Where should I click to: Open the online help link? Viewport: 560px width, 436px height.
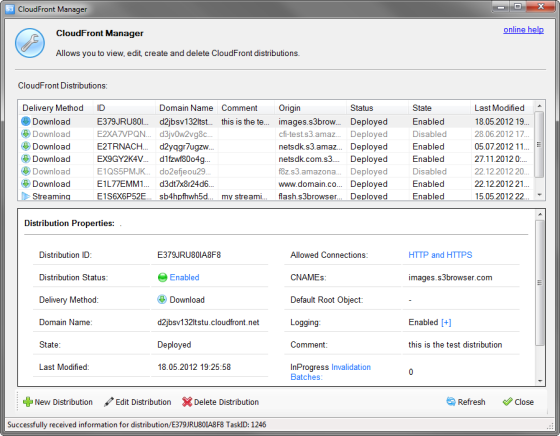(x=523, y=30)
